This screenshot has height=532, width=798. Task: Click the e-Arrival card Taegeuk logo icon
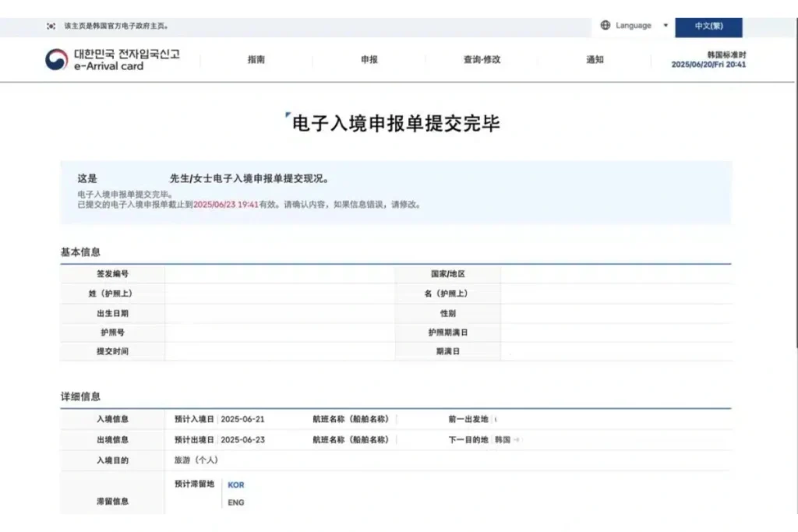55,60
